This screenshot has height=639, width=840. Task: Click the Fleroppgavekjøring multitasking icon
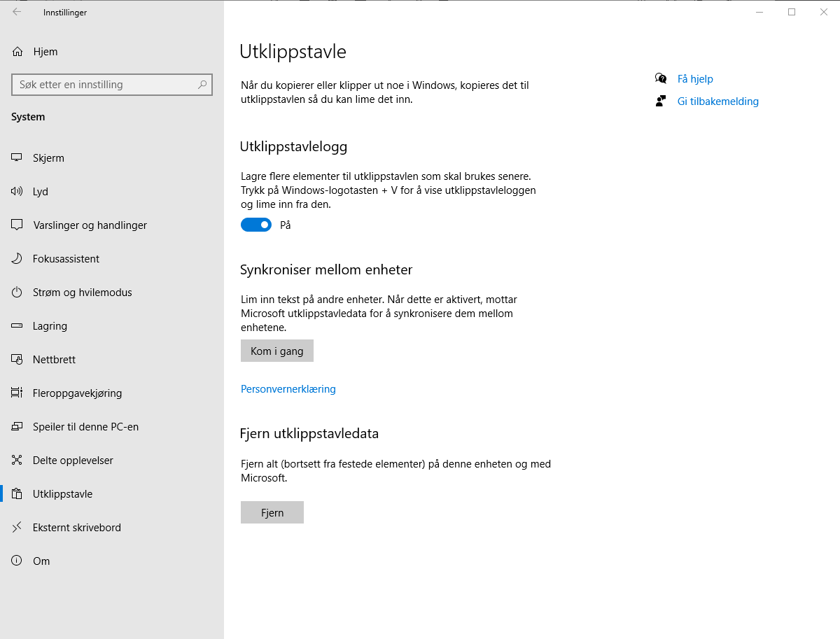click(x=16, y=393)
